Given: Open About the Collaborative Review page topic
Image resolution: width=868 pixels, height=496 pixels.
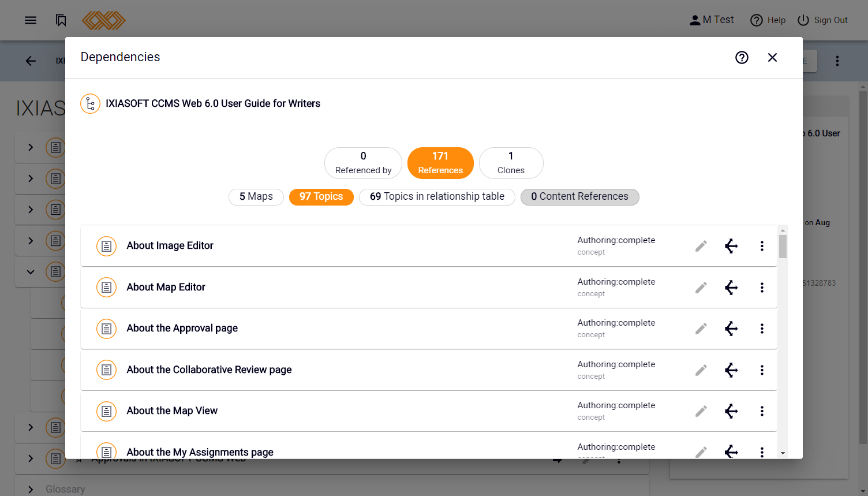Looking at the screenshot, I should pyautogui.click(x=209, y=370).
